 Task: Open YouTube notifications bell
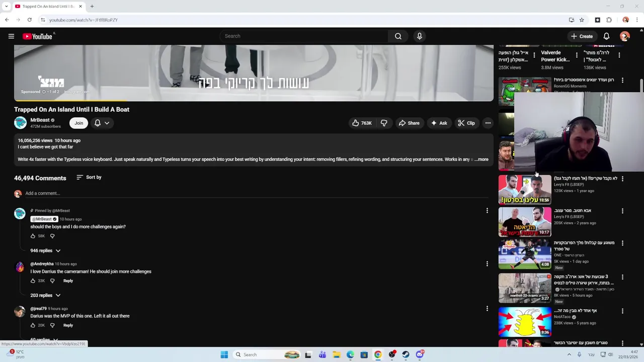point(606,36)
